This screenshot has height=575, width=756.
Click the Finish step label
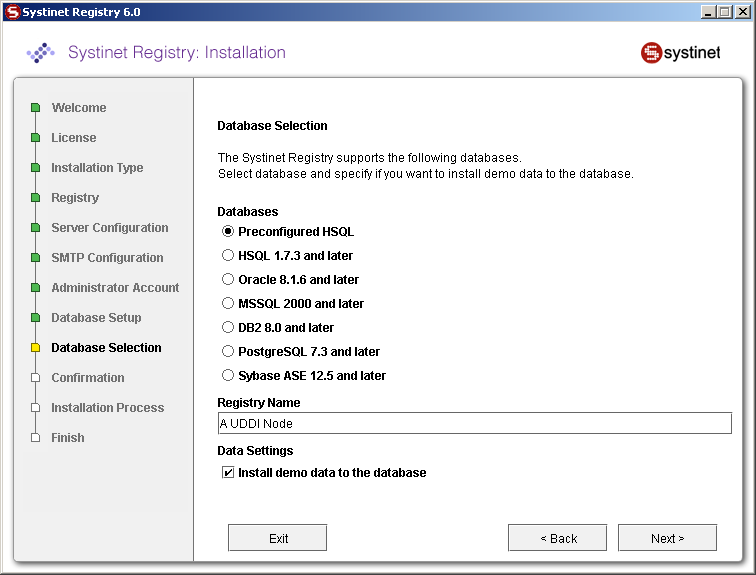click(x=68, y=438)
